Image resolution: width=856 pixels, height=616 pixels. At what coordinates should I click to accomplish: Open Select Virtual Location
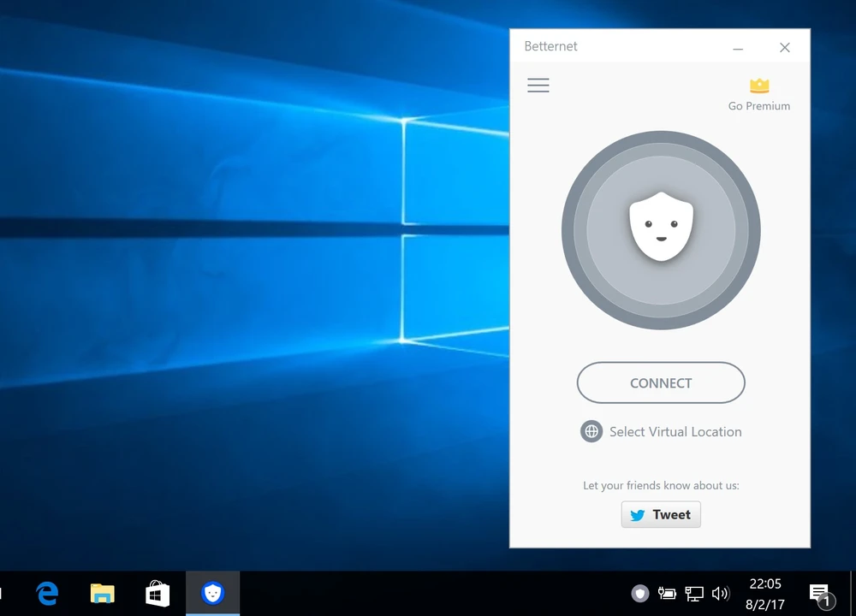[x=675, y=432]
